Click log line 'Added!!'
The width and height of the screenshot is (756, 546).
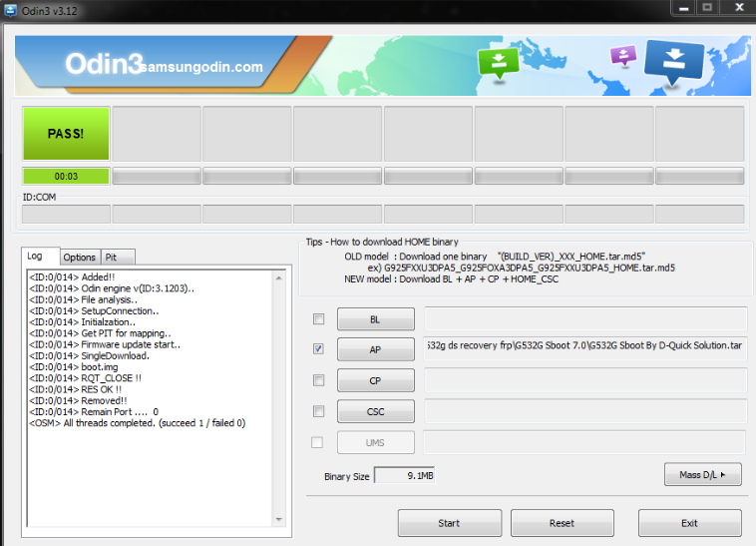pos(72,276)
